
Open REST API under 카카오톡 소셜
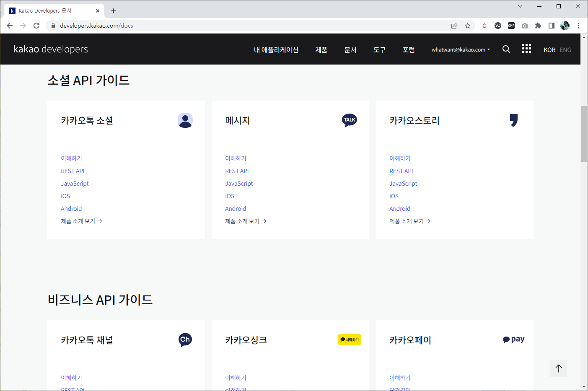click(x=73, y=171)
